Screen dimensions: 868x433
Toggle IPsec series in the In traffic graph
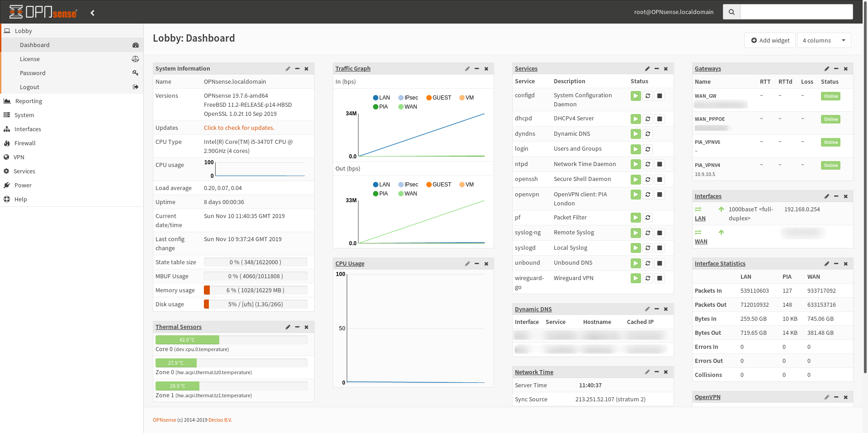(408, 98)
